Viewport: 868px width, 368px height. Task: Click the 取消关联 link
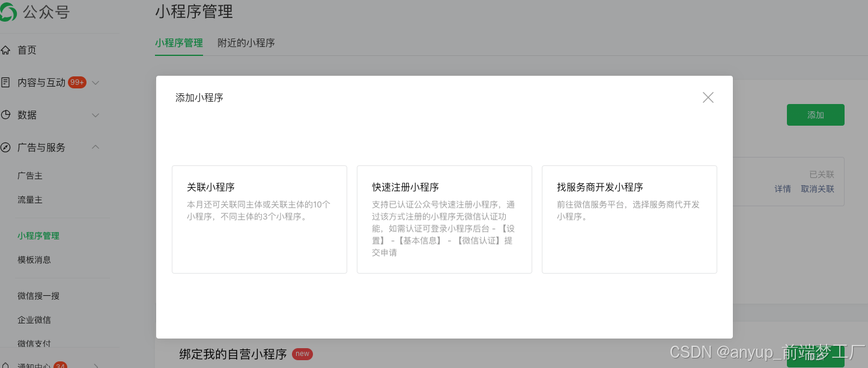(x=818, y=189)
